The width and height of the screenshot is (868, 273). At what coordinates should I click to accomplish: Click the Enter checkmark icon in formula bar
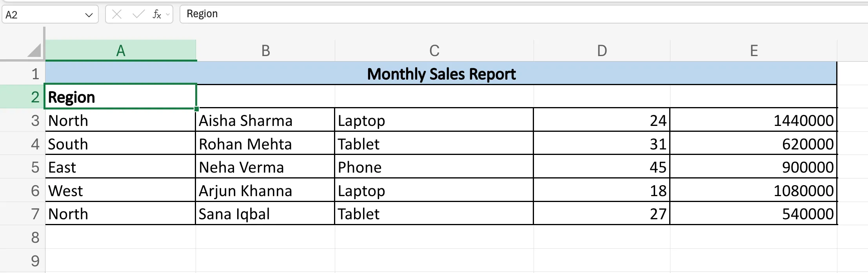point(138,15)
